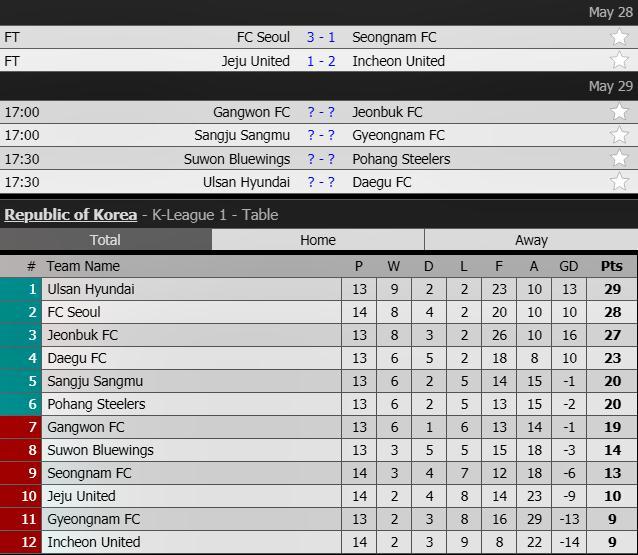Switch to the Away table tab
638x555 pixels.
point(531,240)
